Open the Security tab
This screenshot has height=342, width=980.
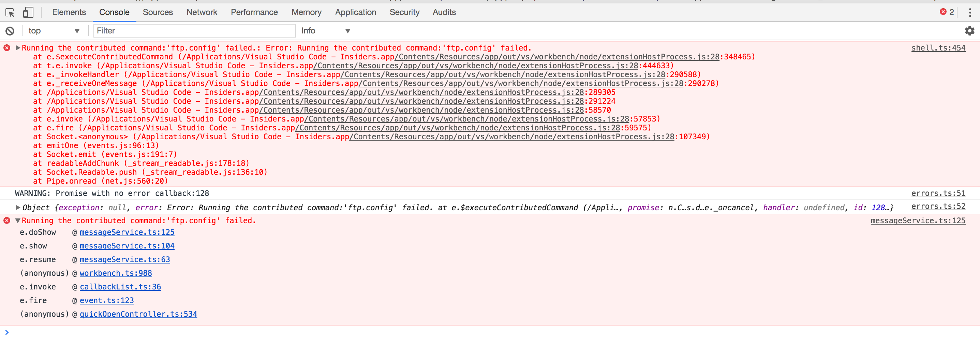pos(404,12)
